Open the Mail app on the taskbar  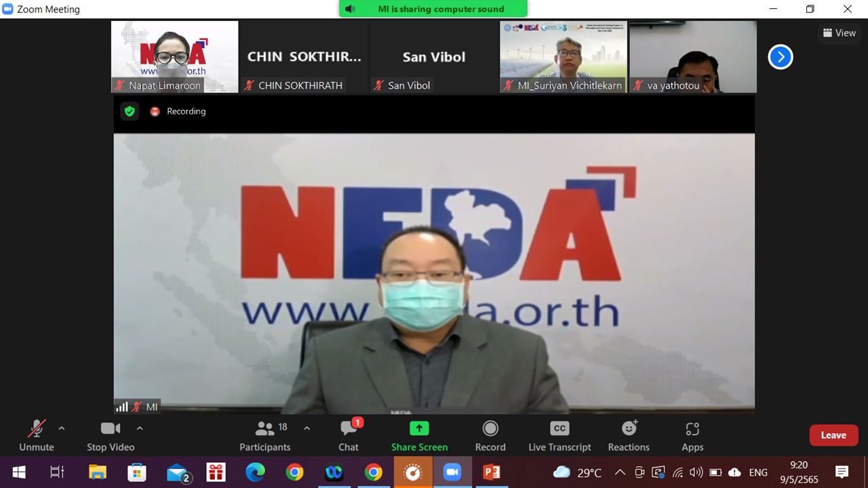click(178, 472)
